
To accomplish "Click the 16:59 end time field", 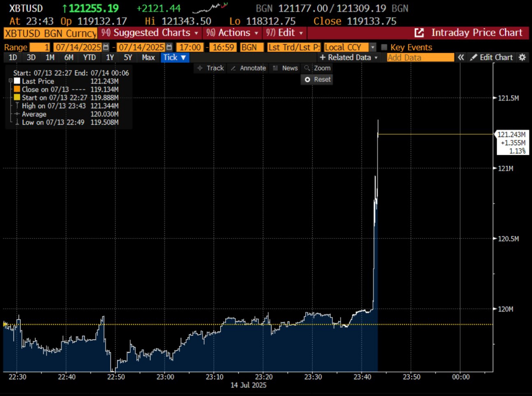I will click(x=223, y=47).
